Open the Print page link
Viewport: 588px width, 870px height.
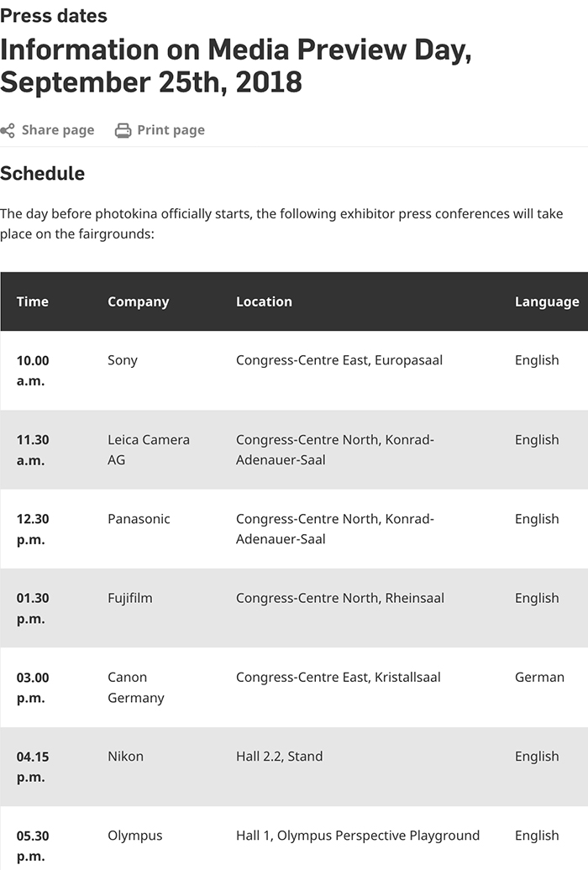pos(171,130)
